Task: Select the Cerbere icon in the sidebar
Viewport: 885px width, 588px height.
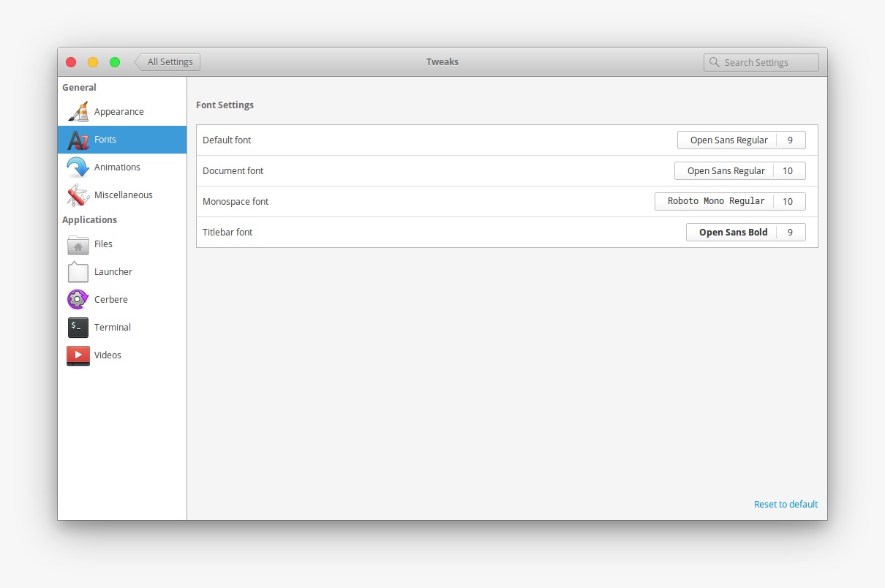Action: click(x=77, y=299)
